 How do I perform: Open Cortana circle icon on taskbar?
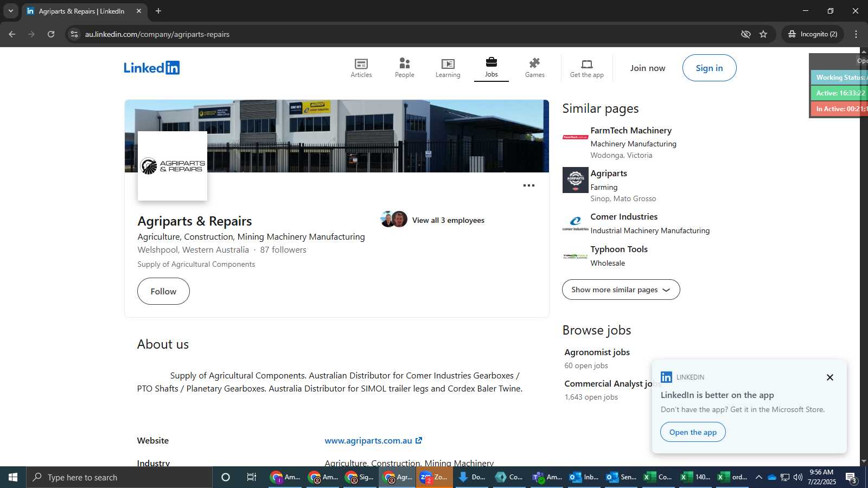[226, 477]
